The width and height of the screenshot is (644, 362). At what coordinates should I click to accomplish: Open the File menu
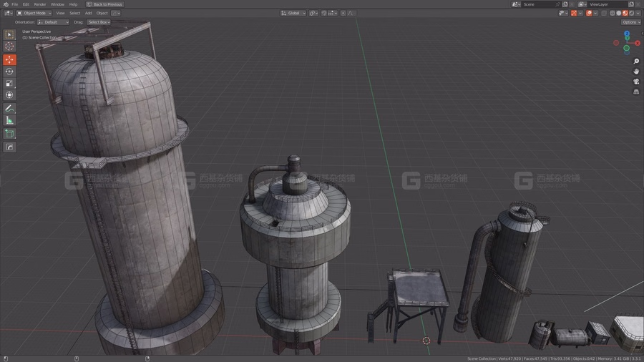[15, 4]
